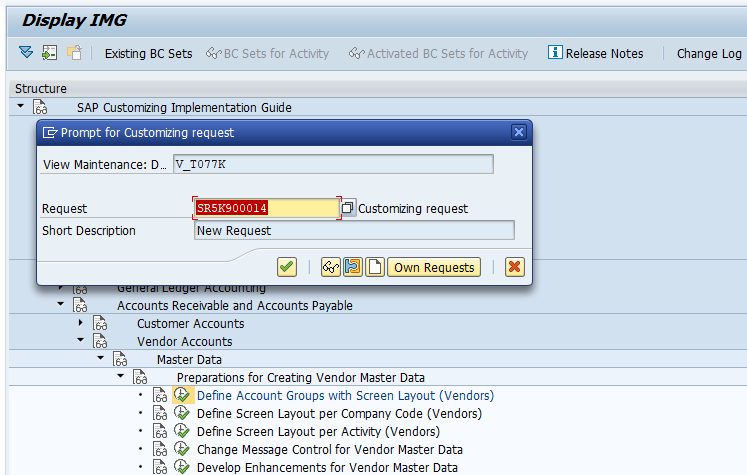Close the Customizing request prompt dialog

[519, 132]
